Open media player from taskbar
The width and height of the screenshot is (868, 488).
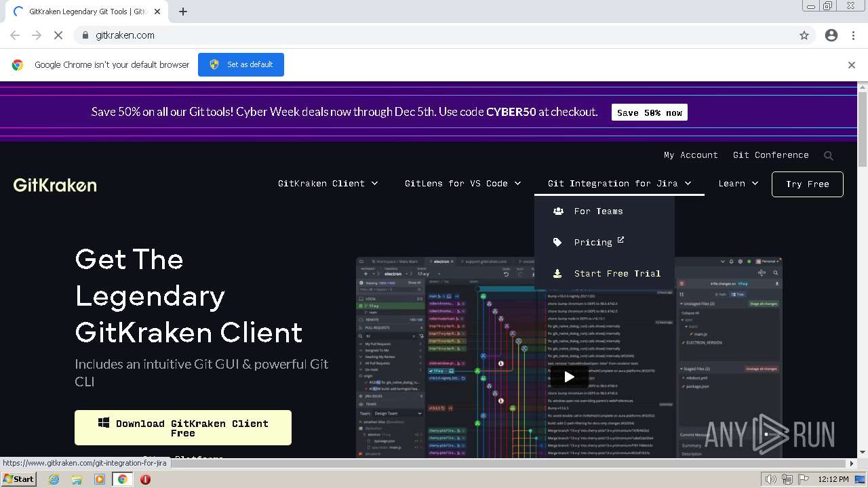click(100, 479)
